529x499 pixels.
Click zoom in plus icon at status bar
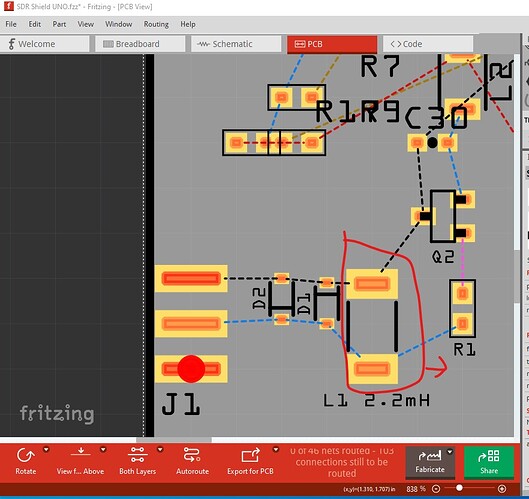(x=502, y=489)
